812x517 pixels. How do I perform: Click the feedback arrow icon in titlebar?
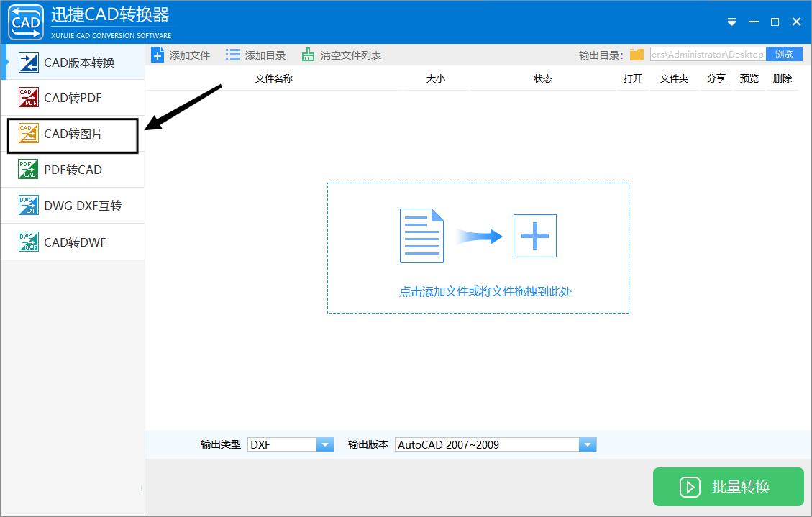tap(731, 22)
